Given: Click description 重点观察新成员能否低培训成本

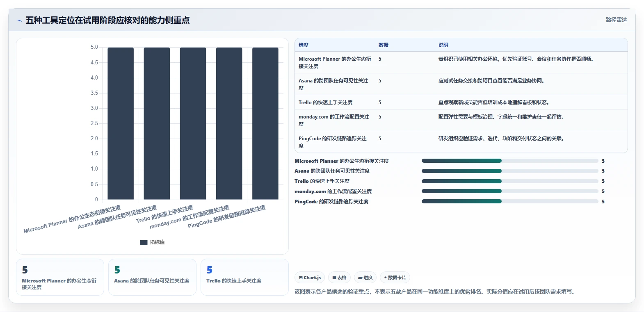Looking at the screenshot, I should (x=493, y=102).
